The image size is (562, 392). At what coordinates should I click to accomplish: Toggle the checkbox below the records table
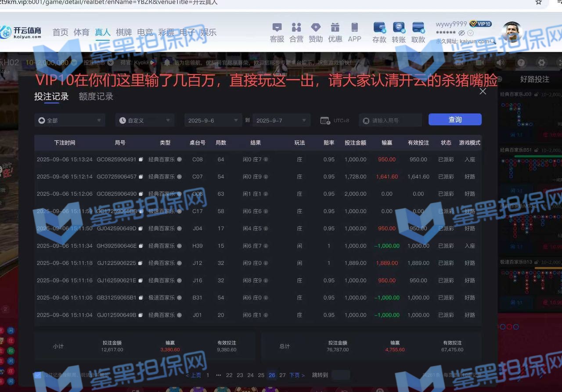pos(38,375)
